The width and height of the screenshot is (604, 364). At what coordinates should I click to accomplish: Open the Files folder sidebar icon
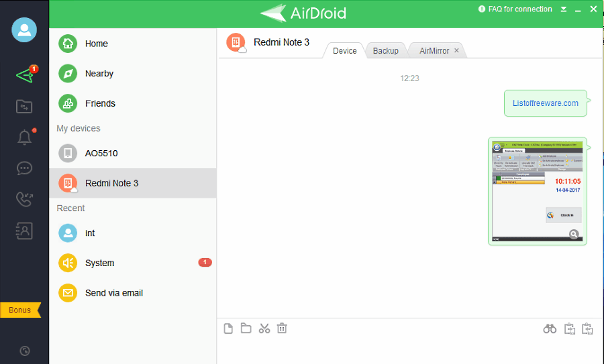tap(24, 106)
